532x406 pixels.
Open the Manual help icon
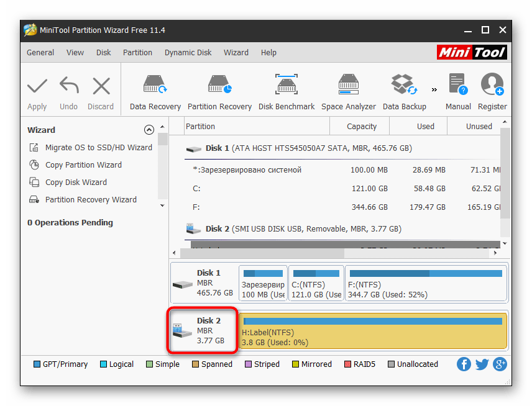(x=457, y=91)
